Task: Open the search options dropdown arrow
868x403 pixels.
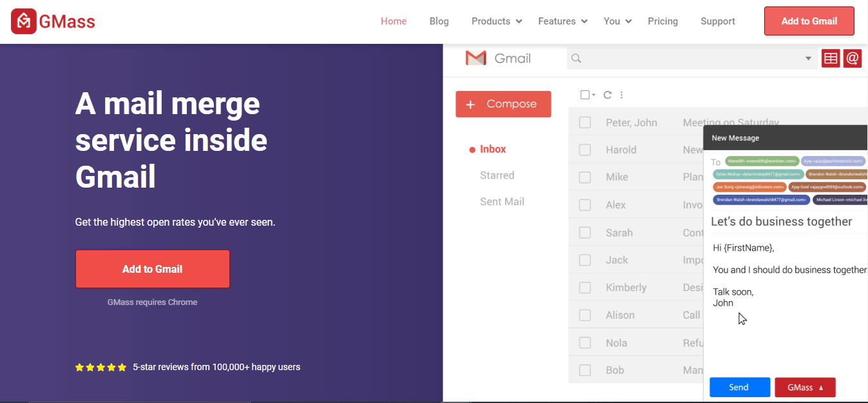Action: (808, 59)
